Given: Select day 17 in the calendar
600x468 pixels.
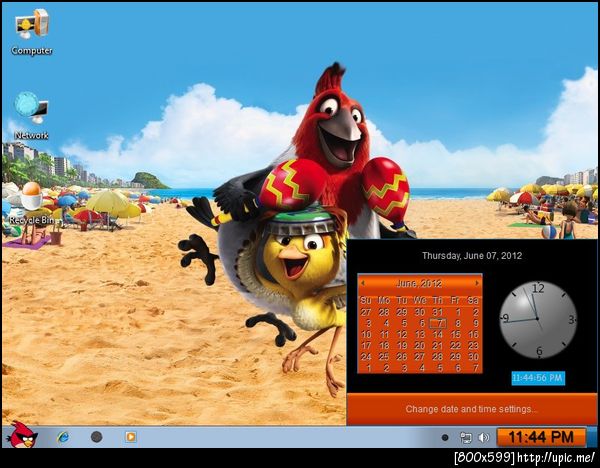Looking at the screenshot, I should coord(366,346).
